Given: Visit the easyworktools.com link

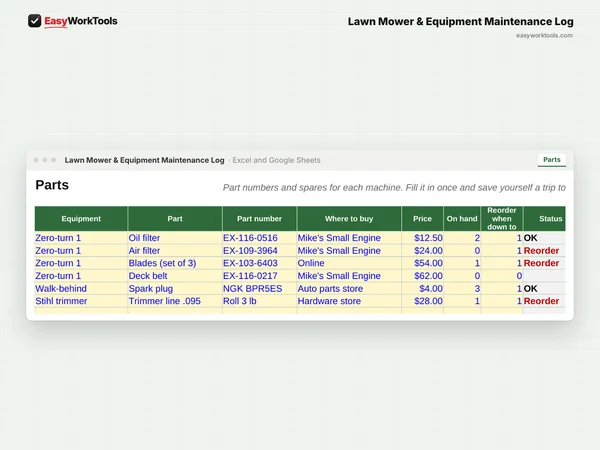Looking at the screenshot, I should (x=544, y=36).
